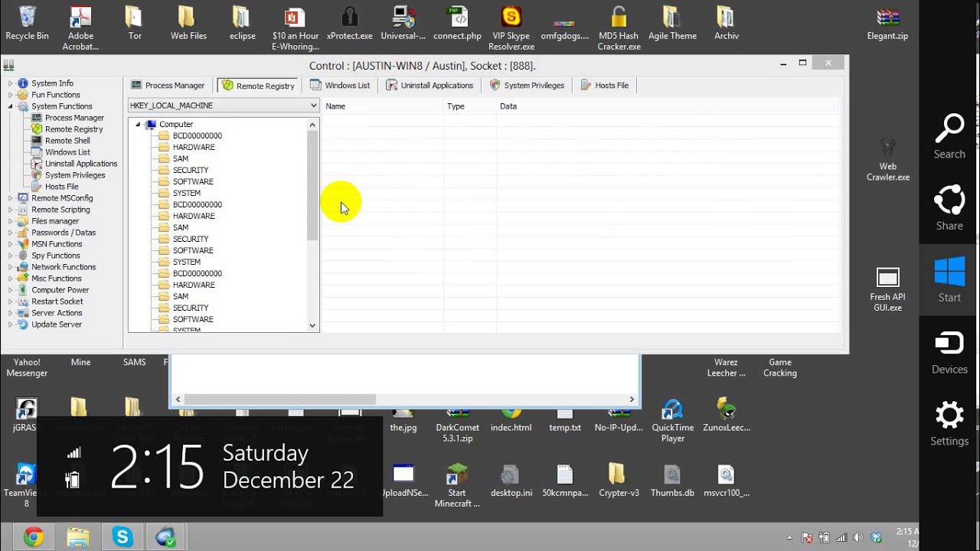Select the first SYSTEM registry key
The height and width of the screenshot is (551, 980).
[187, 193]
